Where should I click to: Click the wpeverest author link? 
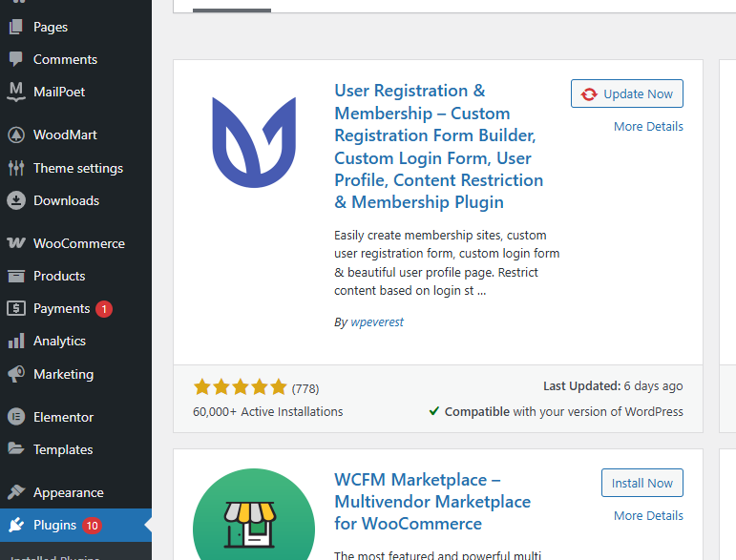tap(377, 322)
